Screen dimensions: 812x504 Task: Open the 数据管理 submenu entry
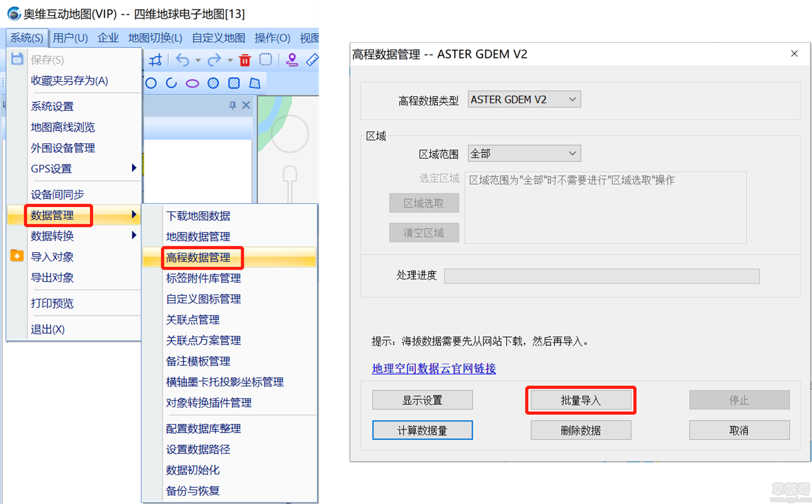(73, 215)
